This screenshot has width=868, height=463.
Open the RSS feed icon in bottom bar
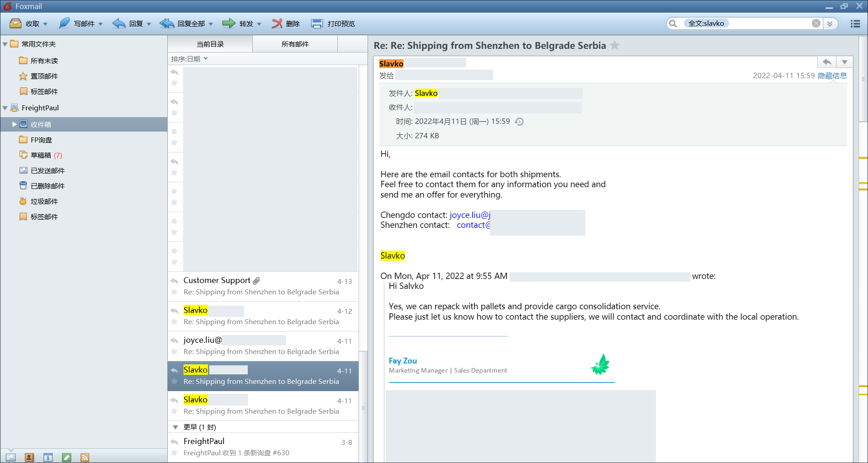pyautogui.click(x=85, y=458)
